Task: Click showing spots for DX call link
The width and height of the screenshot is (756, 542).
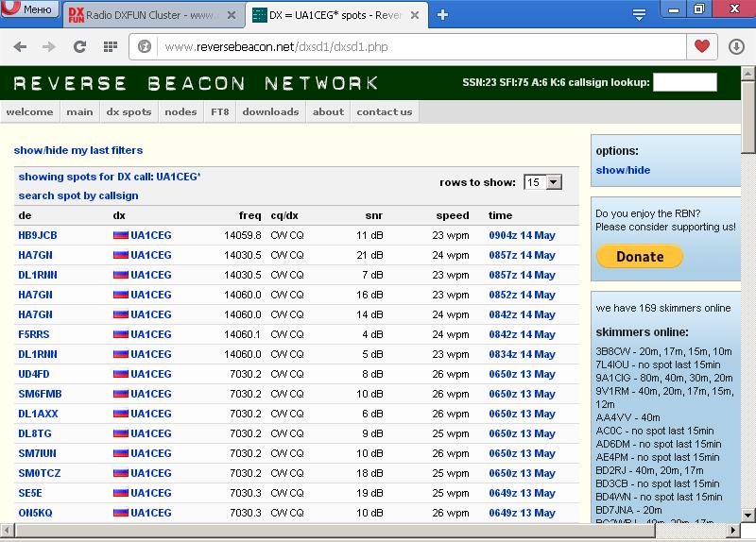Action: [110, 177]
